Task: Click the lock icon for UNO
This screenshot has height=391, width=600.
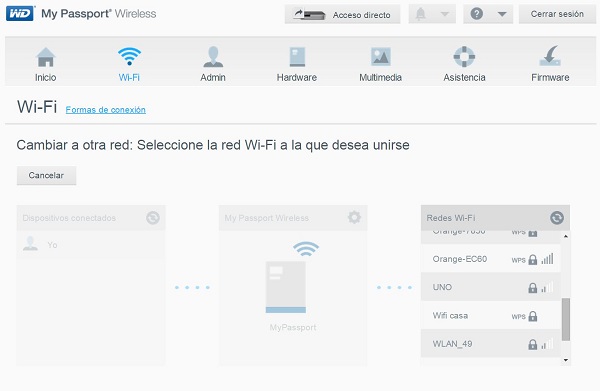Action: [x=533, y=288]
